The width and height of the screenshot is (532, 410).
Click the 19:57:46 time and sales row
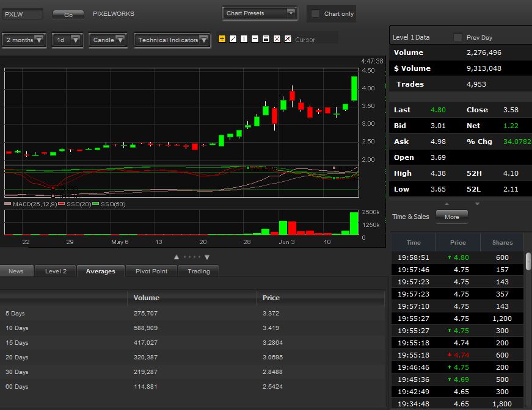tap(457, 270)
